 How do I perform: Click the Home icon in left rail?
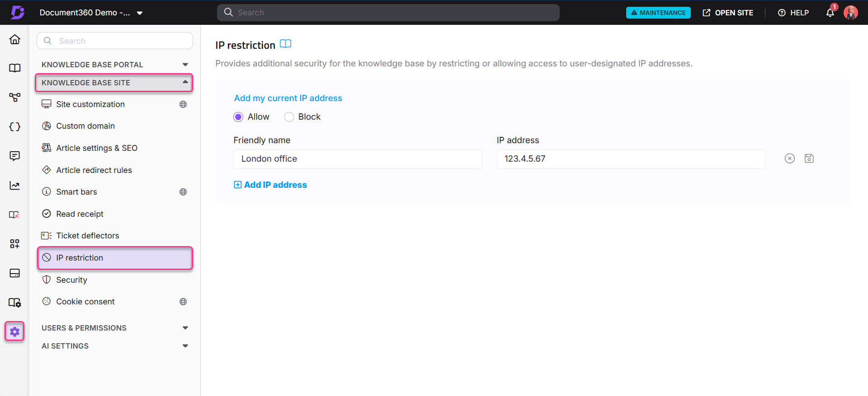[x=15, y=40]
